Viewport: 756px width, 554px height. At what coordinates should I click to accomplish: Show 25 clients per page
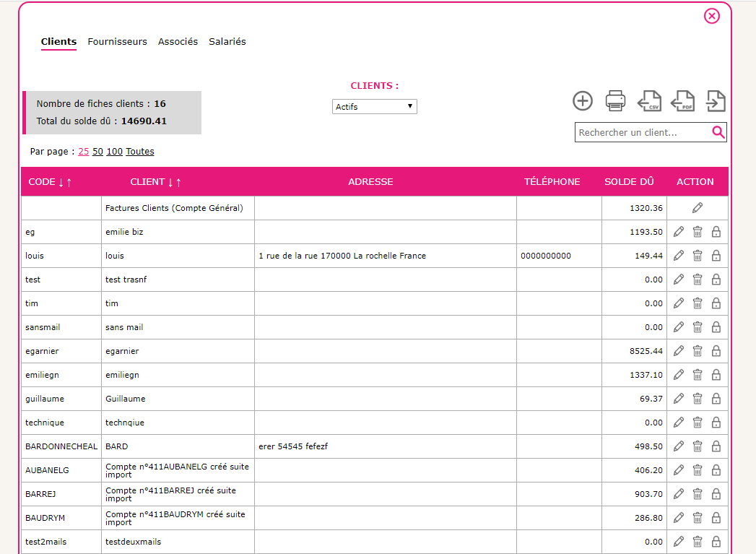84,152
